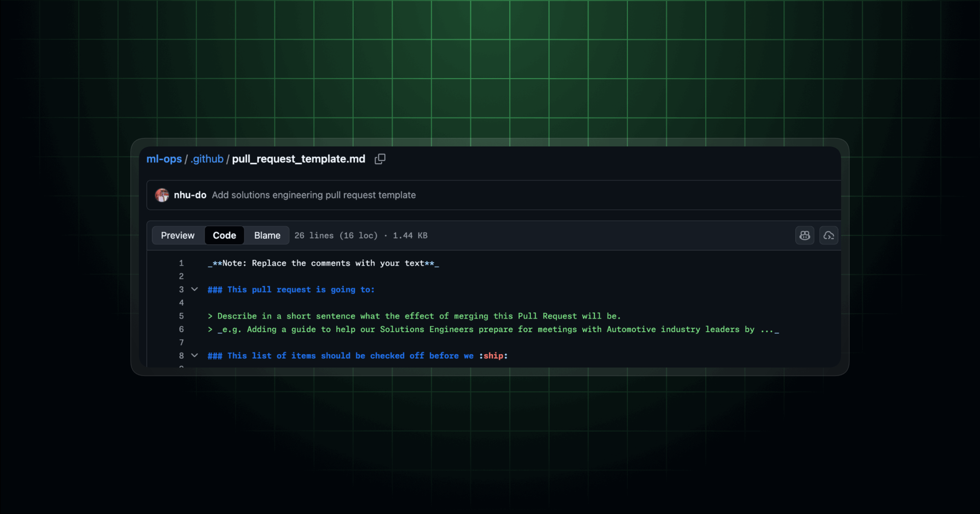This screenshot has height=514, width=980.
Task: Open the 'Add solutions engineering pull request template' commit
Action: pos(314,195)
